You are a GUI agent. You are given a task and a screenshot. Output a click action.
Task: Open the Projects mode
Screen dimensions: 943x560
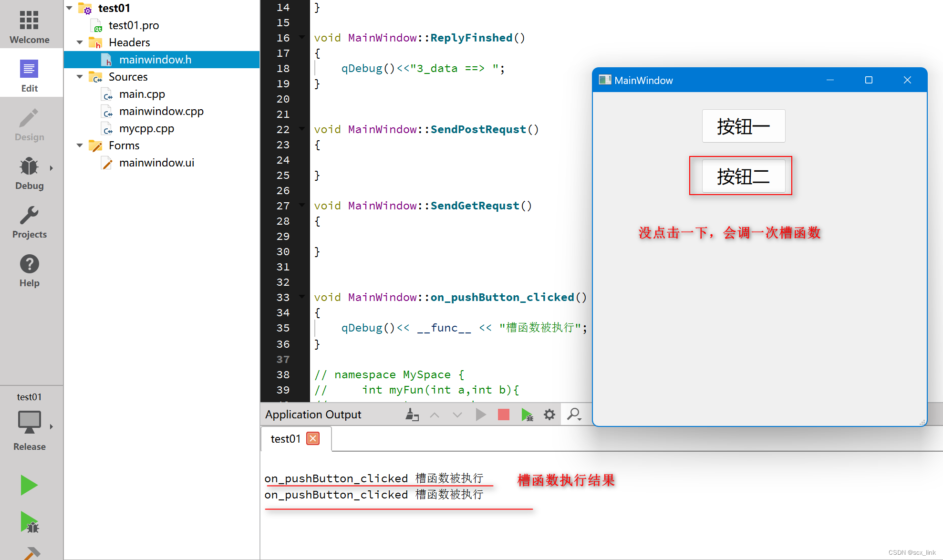(x=30, y=222)
